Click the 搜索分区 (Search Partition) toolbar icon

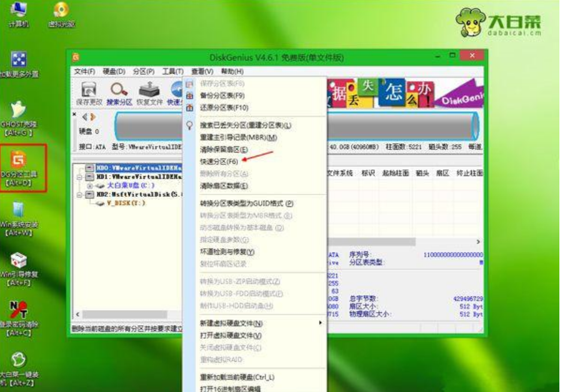pos(119,93)
